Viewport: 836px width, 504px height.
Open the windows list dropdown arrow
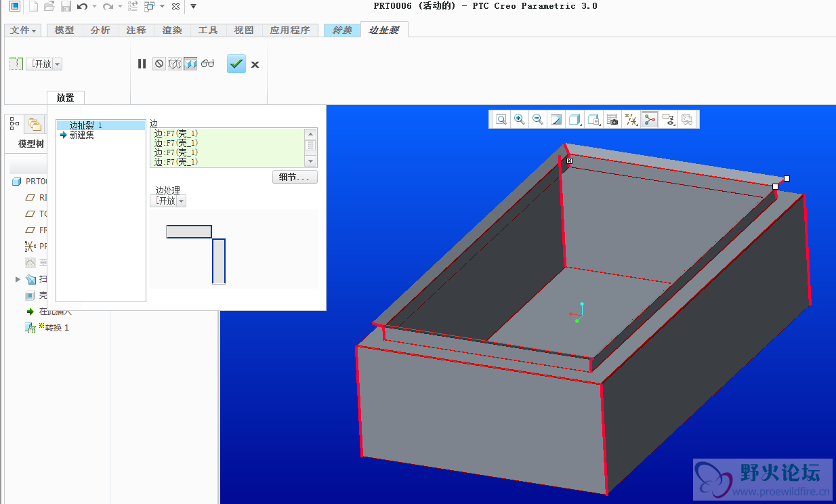(x=162, y=6)
